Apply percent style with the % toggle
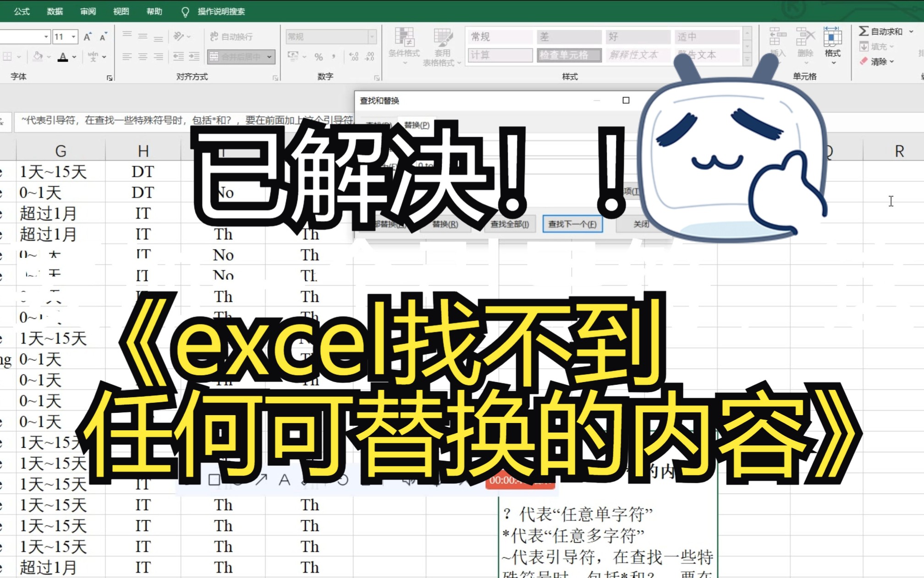The height and width of the screenshot is (578, 924). pos(319,56)
